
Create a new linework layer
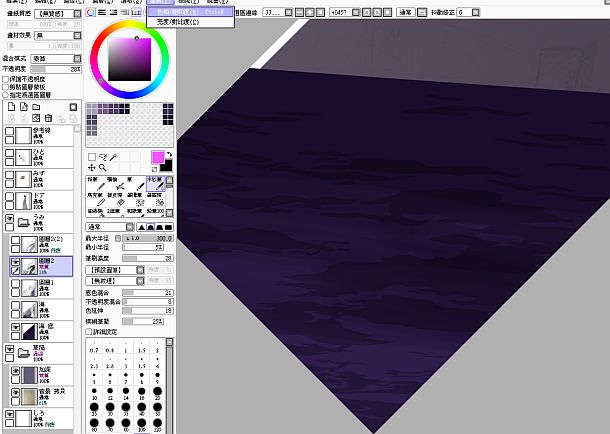tap(24, 107)
